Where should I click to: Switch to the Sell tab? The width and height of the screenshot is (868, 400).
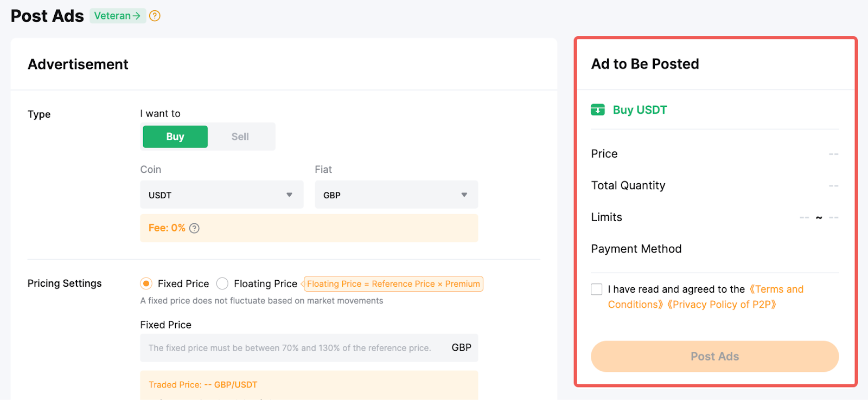pos(240,137)
